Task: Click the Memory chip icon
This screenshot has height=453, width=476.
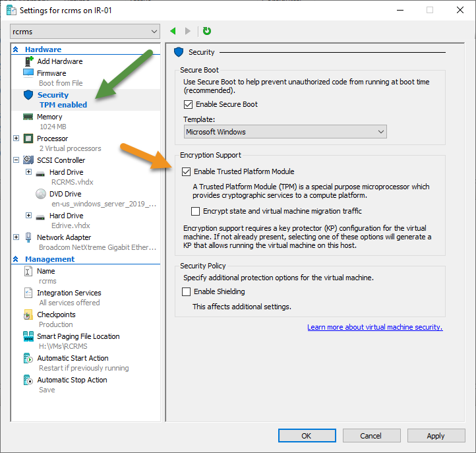Action: (28, 117)
